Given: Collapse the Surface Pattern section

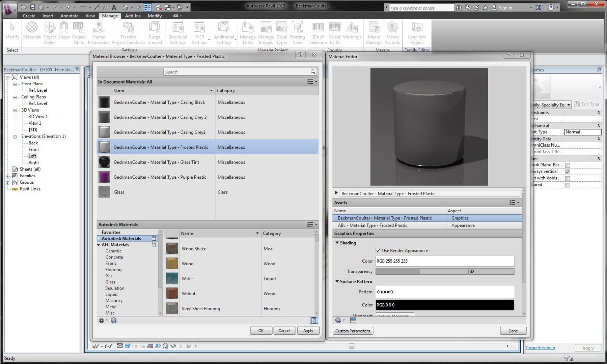Looking at the screenshot, I should (337, 281).
